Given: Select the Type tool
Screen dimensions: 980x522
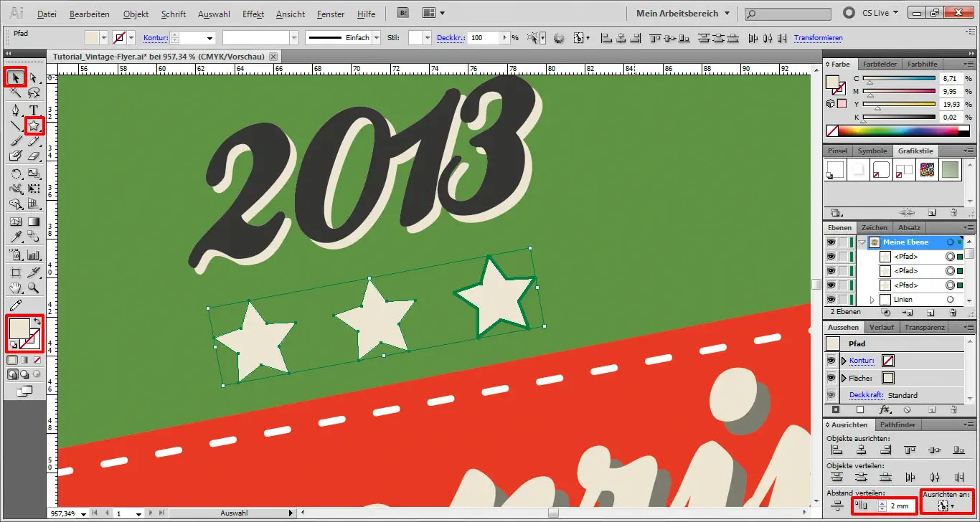Looking at the screenshot, I should click(34, 110).
